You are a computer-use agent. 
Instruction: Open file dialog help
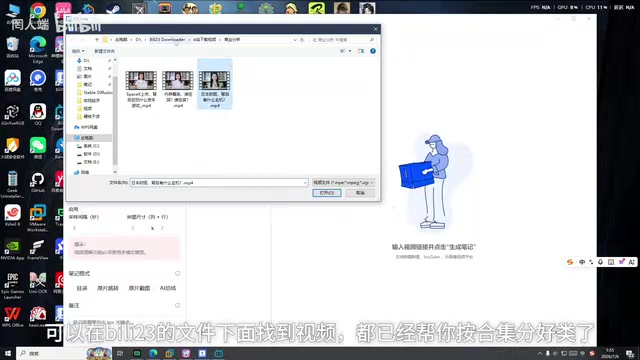pos(373,51)
